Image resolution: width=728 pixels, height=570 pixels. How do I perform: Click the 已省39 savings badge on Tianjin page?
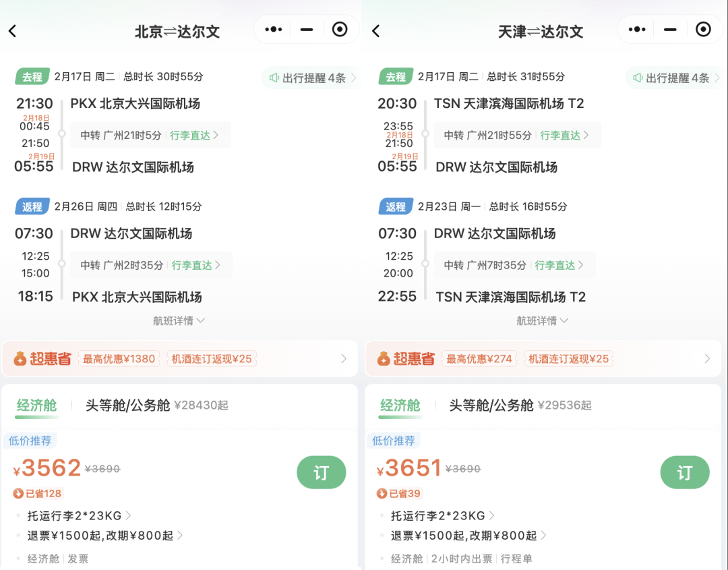tap(398, 494)
